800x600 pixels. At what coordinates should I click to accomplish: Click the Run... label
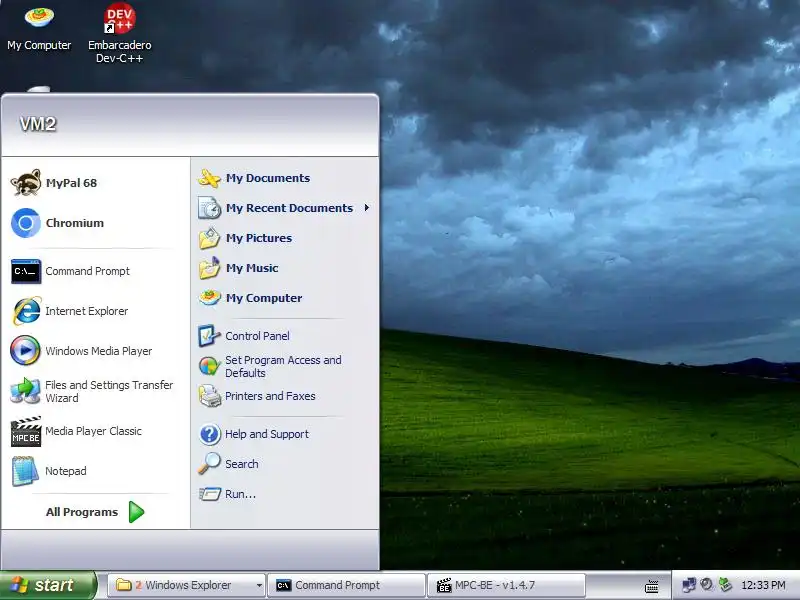pyautogui.click(x=240, y=494)
